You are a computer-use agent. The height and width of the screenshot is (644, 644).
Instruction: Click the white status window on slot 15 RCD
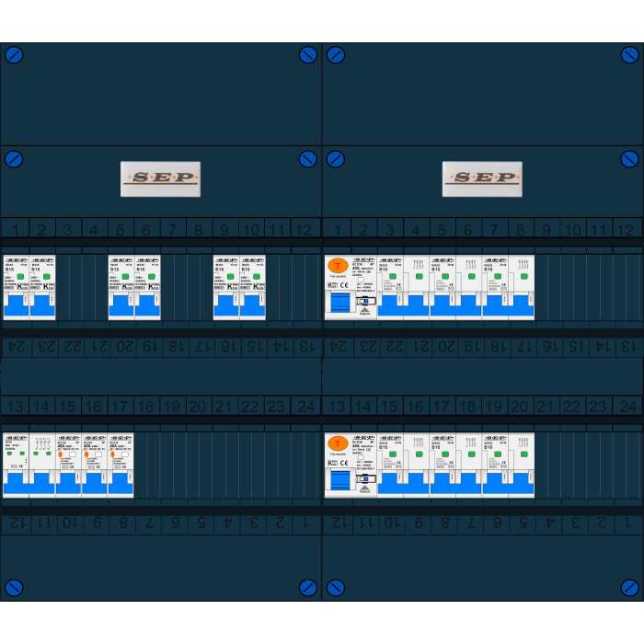pyautogui.click(x=73, y=454)
